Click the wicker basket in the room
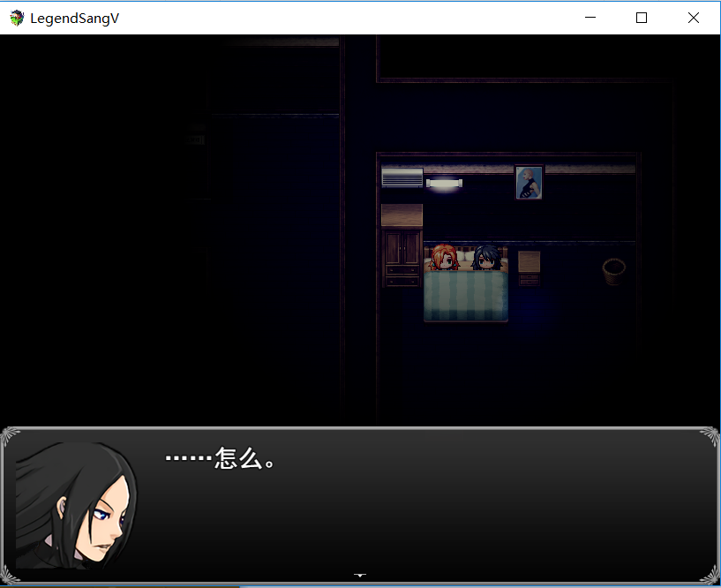The image size is (721, 588). tap(614, 271)
